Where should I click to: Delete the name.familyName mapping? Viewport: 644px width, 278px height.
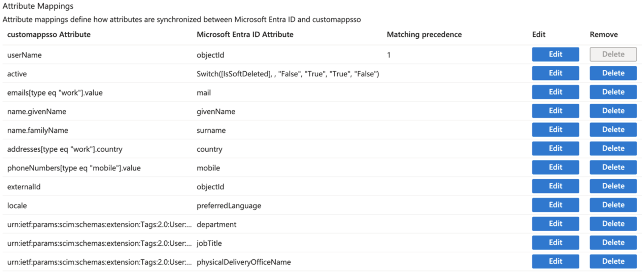point(613,130)
